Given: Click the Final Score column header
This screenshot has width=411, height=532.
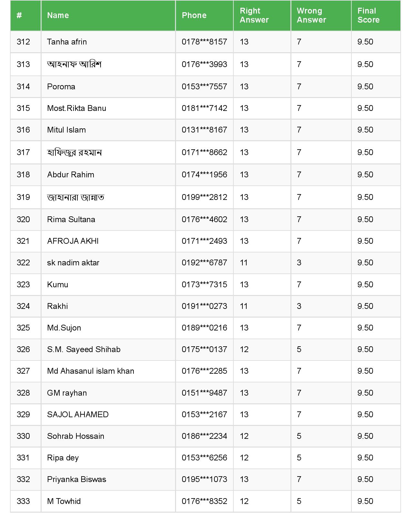Looking at the screenshot, I should 368,15.
